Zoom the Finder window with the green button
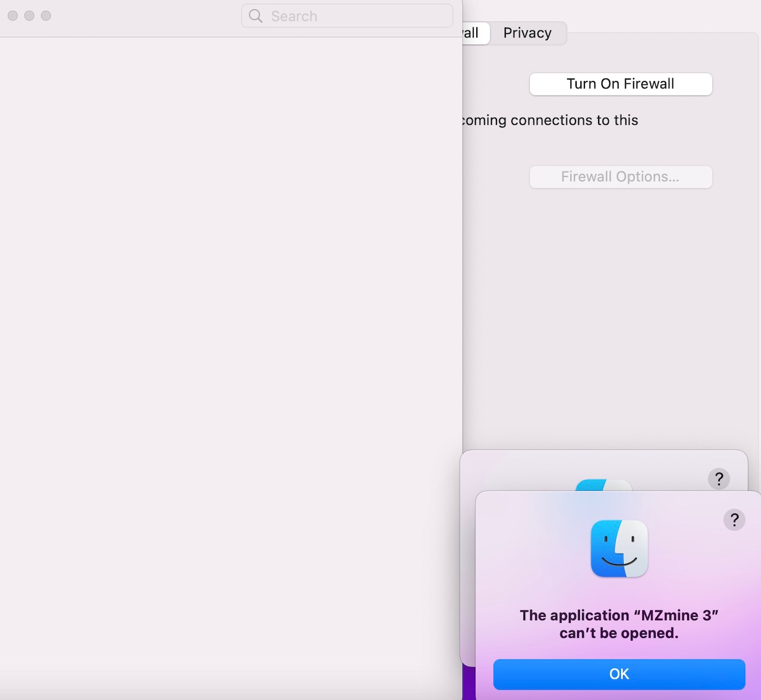Screen dimensions: 761x700 tap(46, 16)
